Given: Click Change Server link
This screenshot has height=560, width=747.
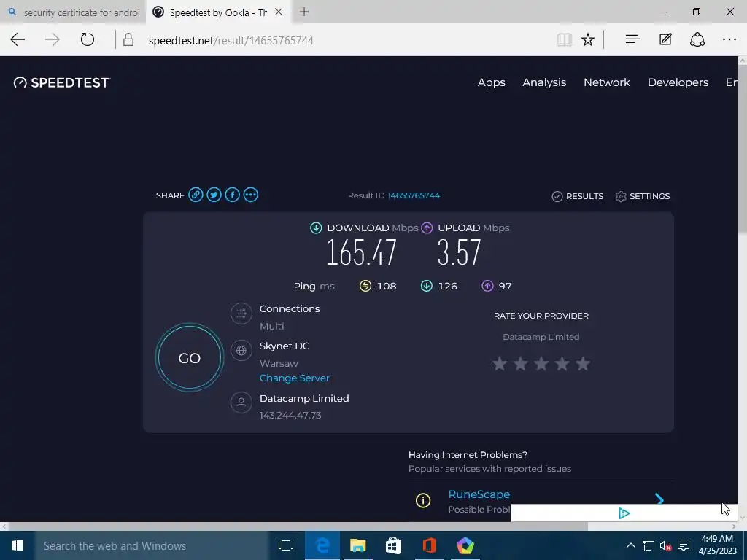Looking at the screenshot, I should [295, 378].
